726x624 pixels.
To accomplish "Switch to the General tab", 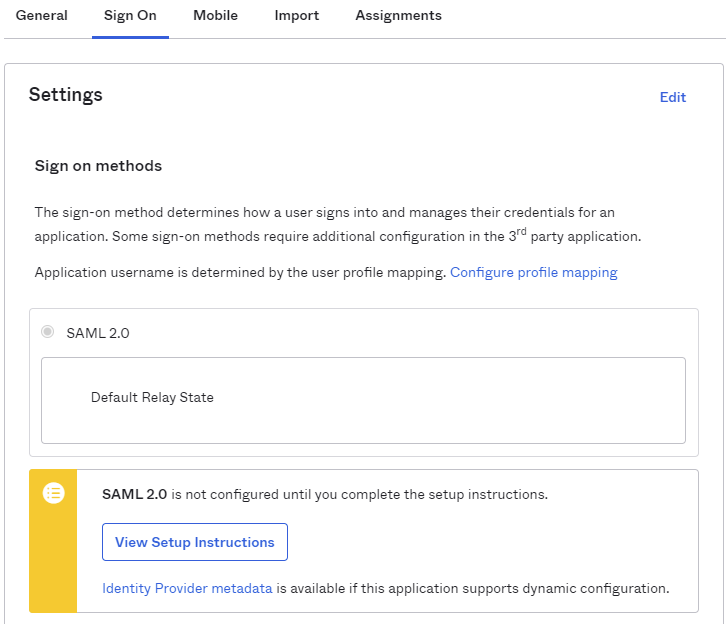I will [42, 16].
